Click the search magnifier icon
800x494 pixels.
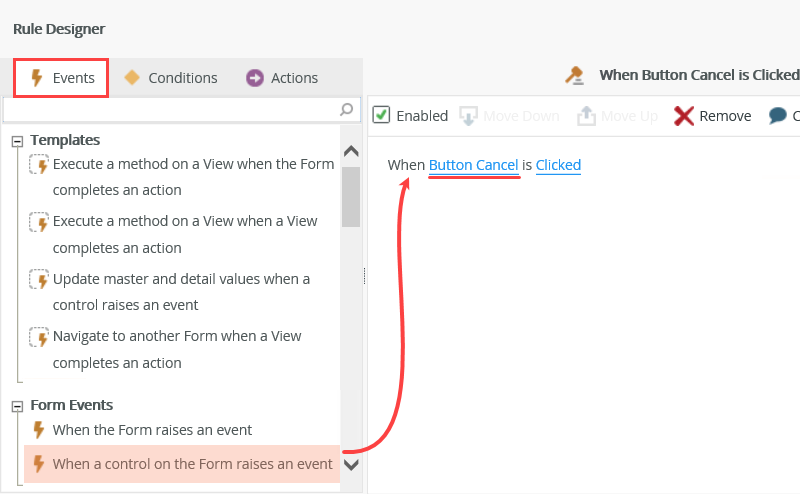pyautogui.click(x=346, y=109)
